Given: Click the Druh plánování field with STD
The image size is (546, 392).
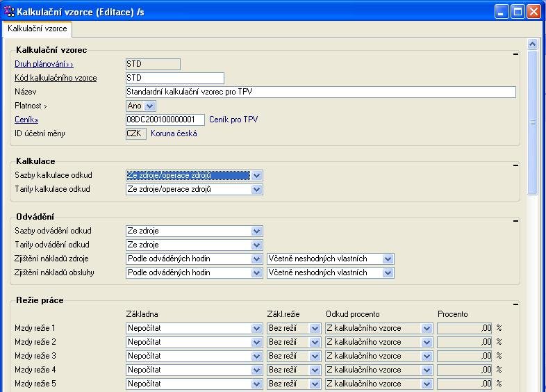Looking at the screenshot, I should pyautogui.click(x=153, y=64).
